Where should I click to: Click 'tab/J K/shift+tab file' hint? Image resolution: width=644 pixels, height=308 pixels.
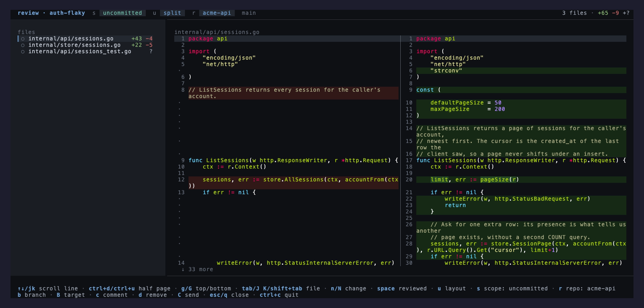tap(281, 289)
